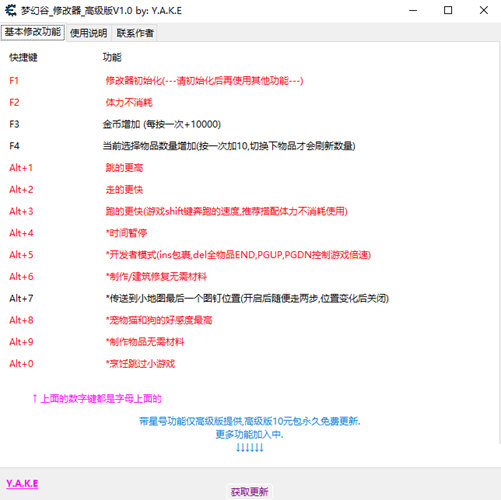
Task: Click the 带星号功能仅高级版提供 notice
Action: click(250, 421)
